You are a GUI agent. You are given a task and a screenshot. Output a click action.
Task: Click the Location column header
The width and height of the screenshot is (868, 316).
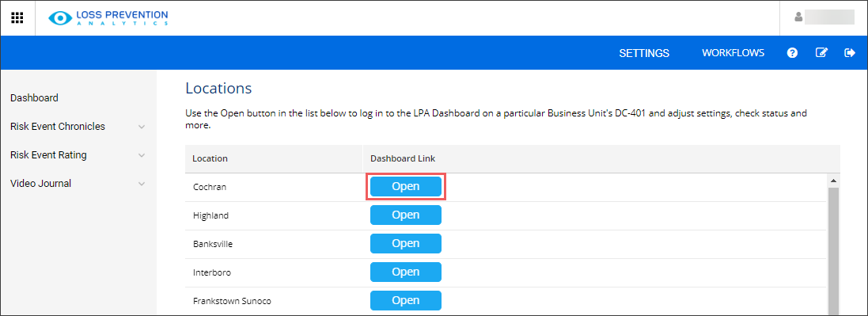click(210, 158)
